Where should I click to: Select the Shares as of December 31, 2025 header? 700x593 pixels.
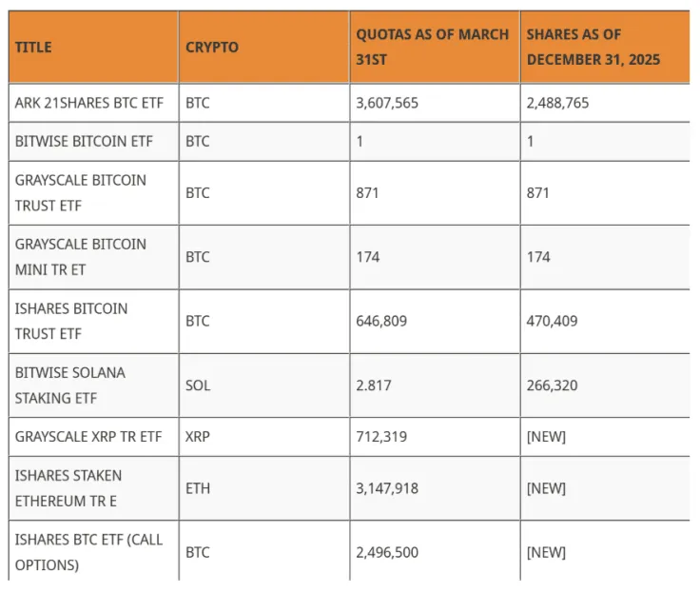click(605, 47)
